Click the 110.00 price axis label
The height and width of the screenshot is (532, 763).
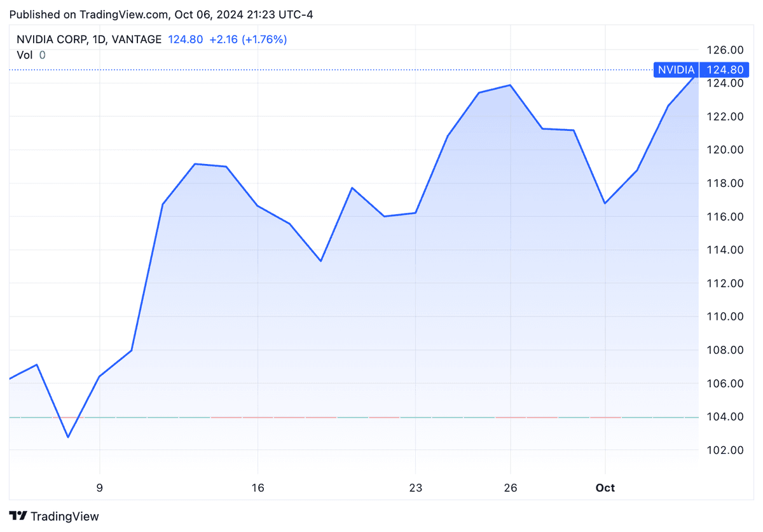(x=725, y=317)
